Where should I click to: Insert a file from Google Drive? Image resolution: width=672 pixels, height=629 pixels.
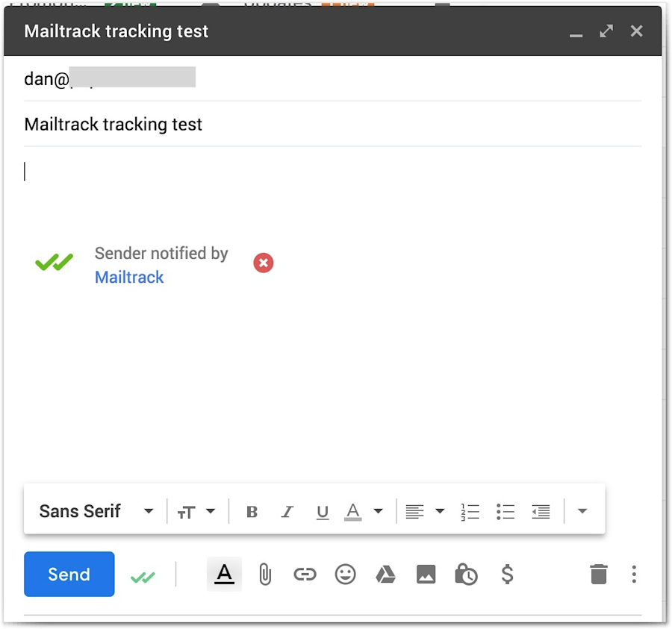(385, 575)
